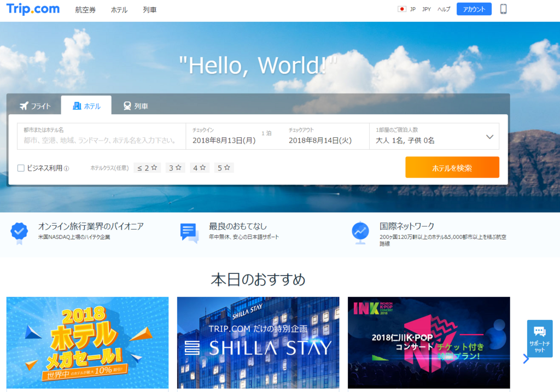Click the building icon in ホテル tab

pos(77,106)
